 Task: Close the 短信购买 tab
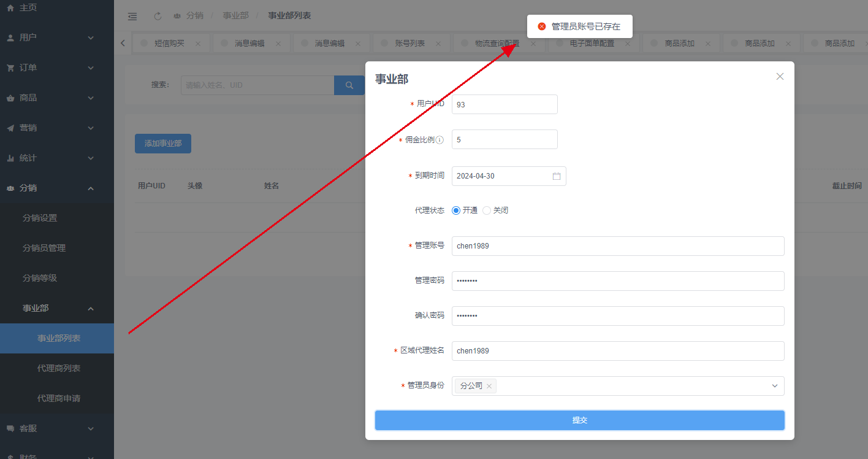tap(197, 44)
